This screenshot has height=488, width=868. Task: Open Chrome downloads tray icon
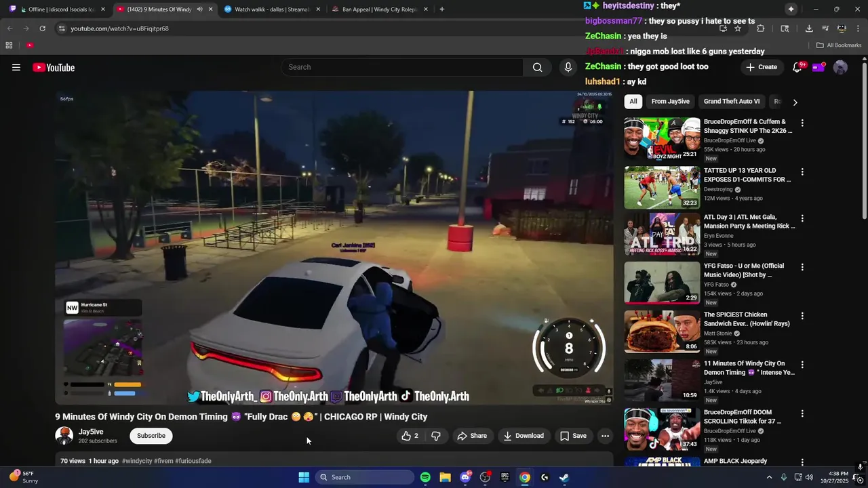809,28
